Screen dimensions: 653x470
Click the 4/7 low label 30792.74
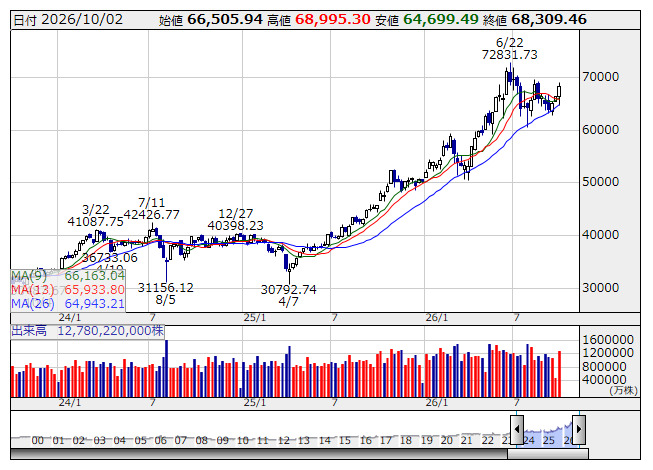(289, 289)
